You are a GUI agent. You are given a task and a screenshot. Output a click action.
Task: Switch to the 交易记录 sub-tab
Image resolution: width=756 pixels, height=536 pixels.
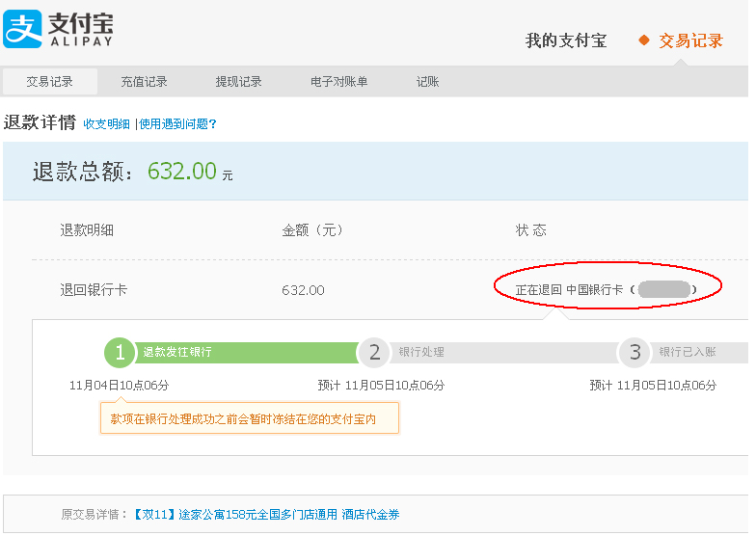(x=49, y=82)
